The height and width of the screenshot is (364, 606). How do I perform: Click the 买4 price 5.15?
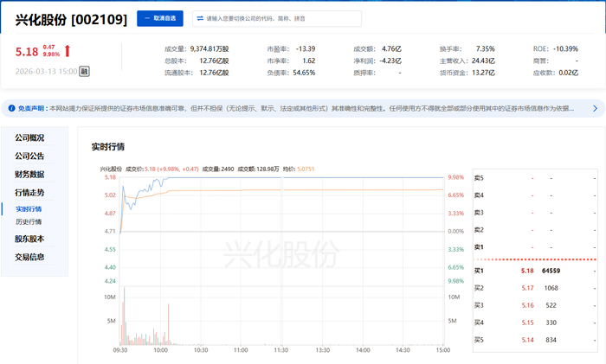click(527, 322)
